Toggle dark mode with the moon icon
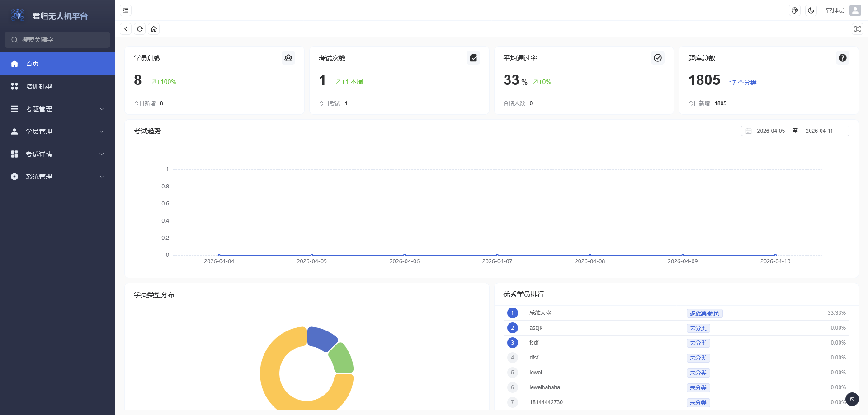 [811, 10]
